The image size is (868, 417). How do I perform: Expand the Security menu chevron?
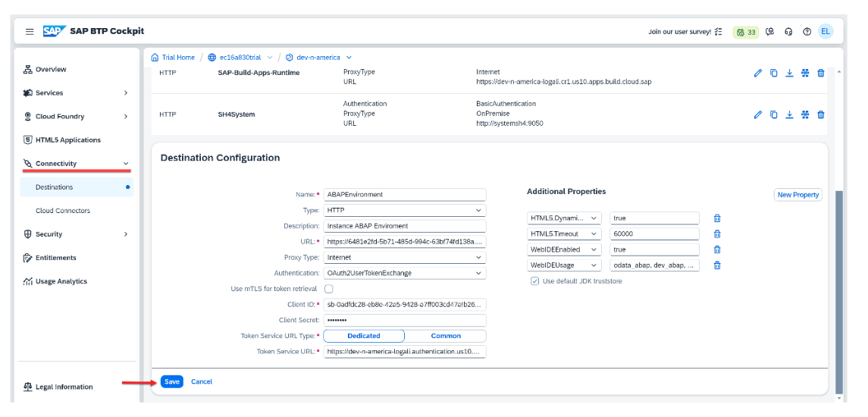click(126, 234)
